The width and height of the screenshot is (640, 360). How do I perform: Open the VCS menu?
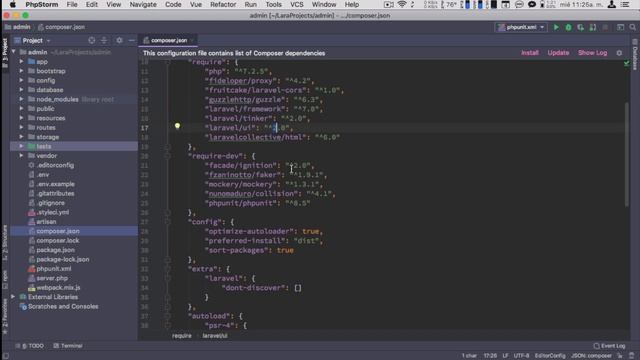tap(297, 4)
